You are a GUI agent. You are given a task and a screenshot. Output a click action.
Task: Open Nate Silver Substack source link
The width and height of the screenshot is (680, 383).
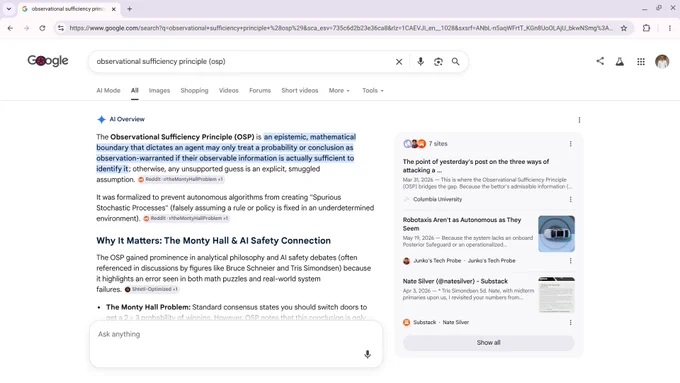(x=455, y=281)
